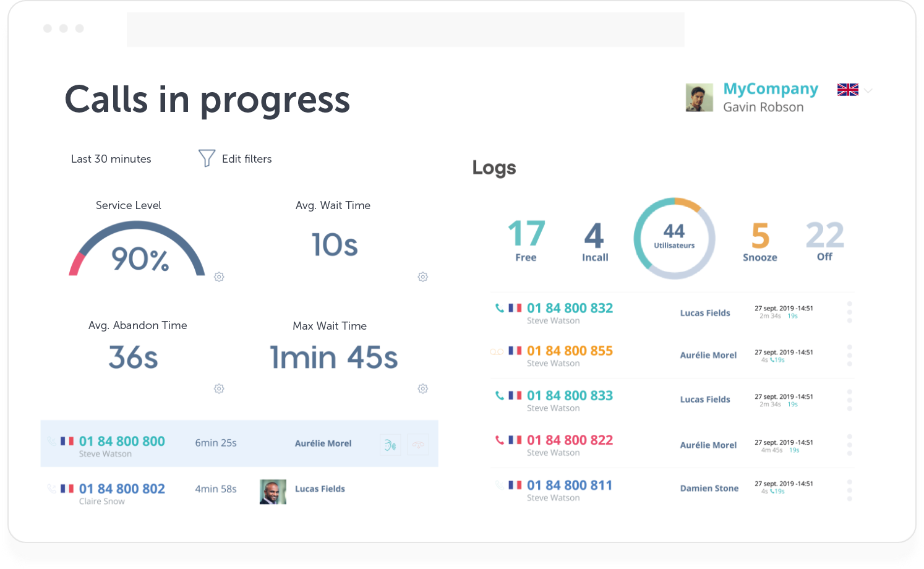Click the MyCompany account name

771,89
